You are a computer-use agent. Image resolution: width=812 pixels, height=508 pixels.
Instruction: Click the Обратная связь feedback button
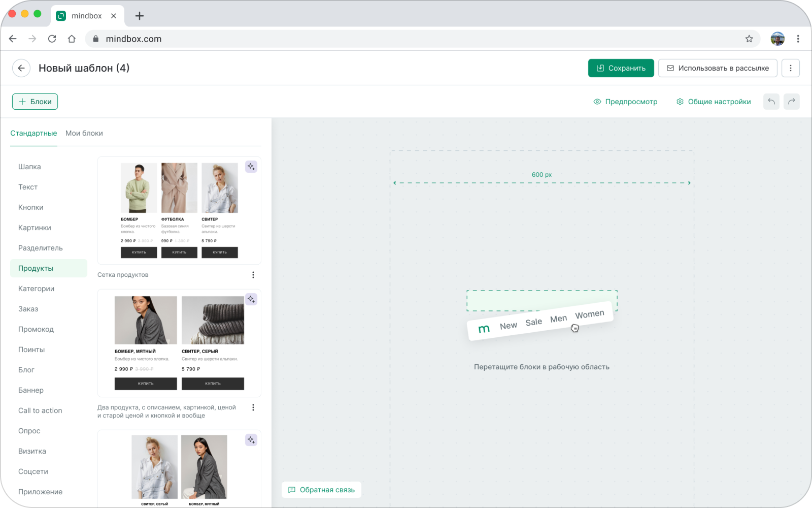click(321, 490)
